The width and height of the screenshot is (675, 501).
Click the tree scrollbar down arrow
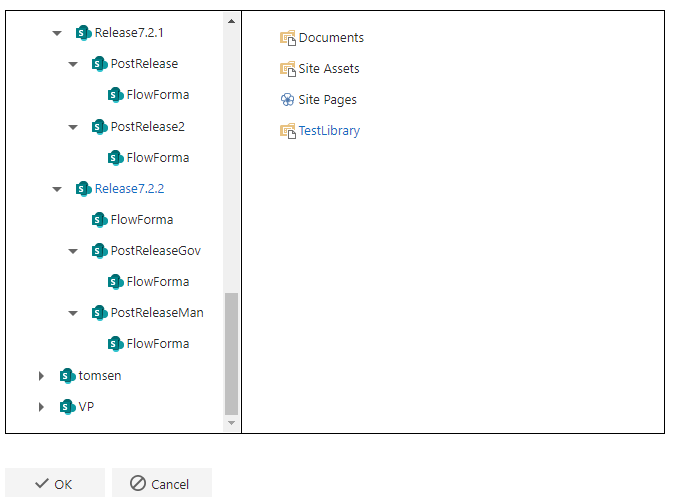pos(232,423)
